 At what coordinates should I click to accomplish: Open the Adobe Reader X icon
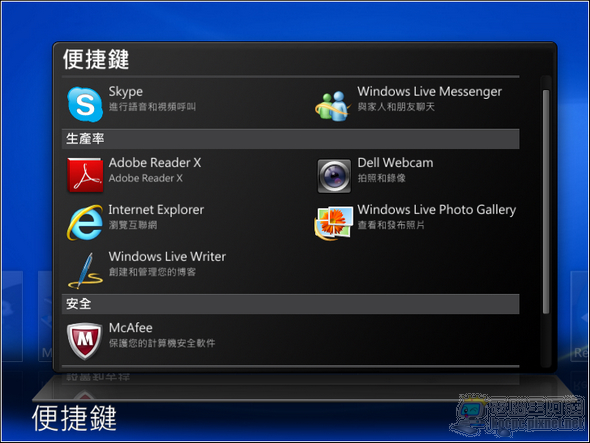coord(85,175)
